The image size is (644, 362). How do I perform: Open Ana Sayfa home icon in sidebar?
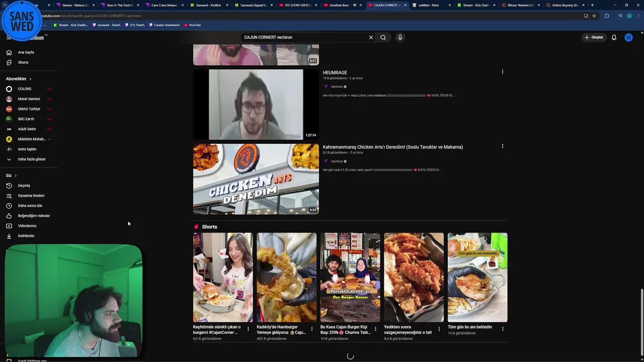[x=9, y=52]
